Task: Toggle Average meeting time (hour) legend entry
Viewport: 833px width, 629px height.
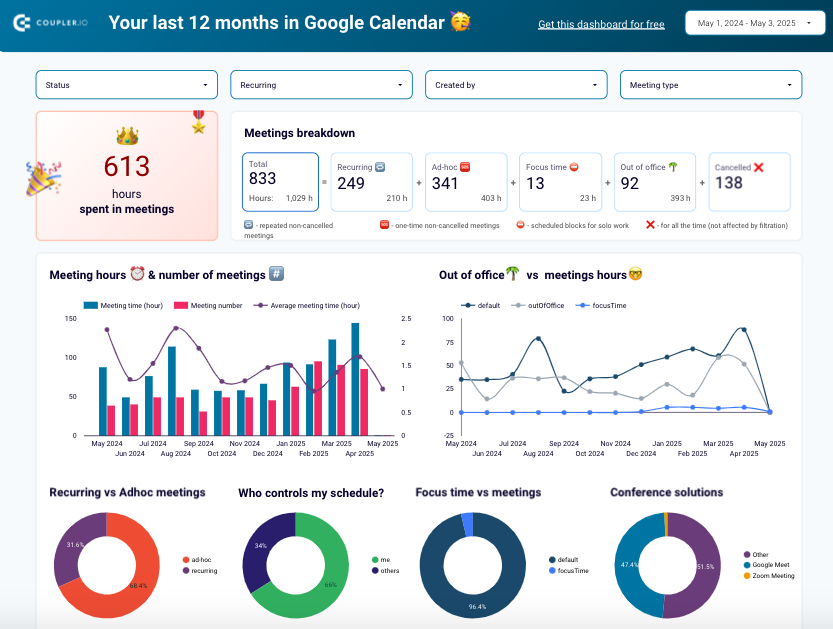Action: click(x=307, y=305)
